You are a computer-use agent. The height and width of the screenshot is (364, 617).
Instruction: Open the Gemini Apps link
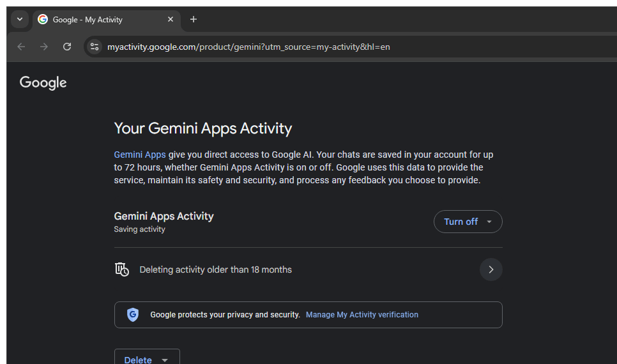click(140, 155)
